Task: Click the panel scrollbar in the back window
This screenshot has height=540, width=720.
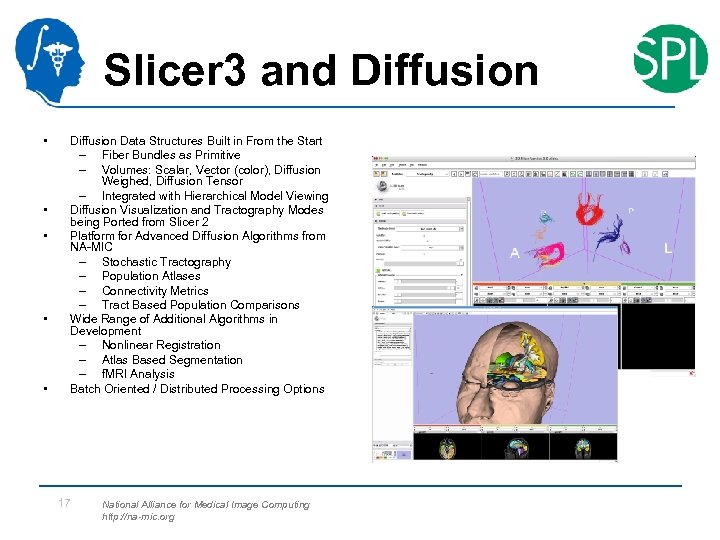Action: [469, 253]
